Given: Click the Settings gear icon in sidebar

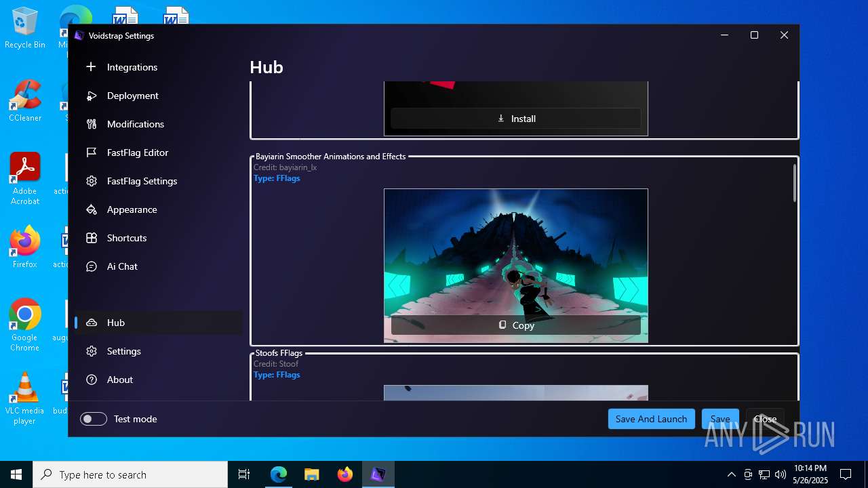Looking at the screenshot, I should pyautogui.click(x=92, y=351).
